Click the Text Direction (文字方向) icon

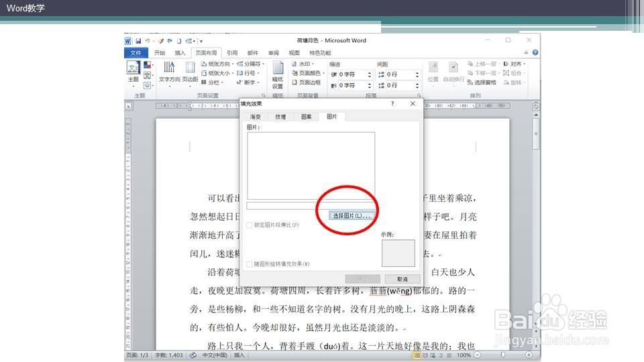(x=169, y=66)
